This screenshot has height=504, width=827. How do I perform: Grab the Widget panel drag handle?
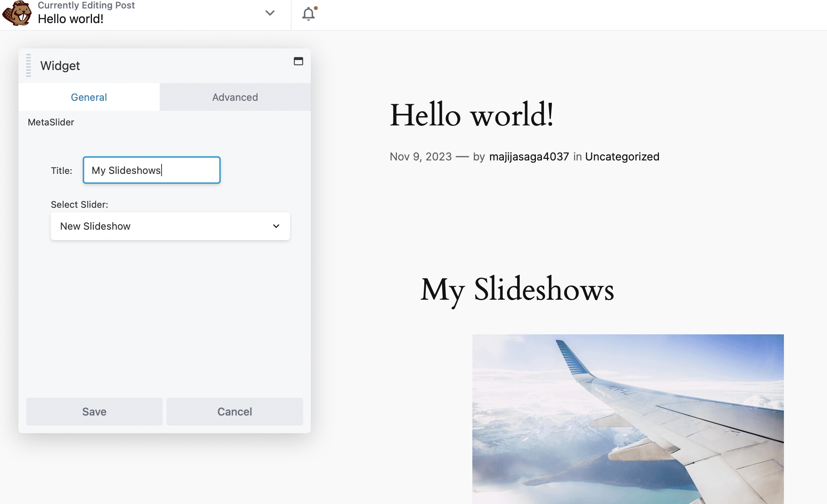28,65
